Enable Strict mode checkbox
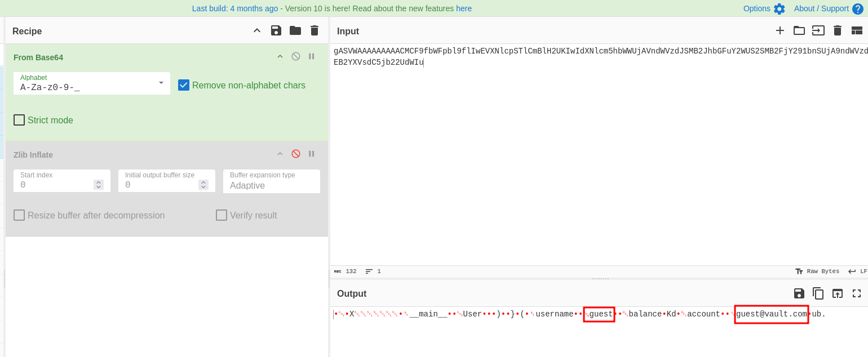 point(19,120)
